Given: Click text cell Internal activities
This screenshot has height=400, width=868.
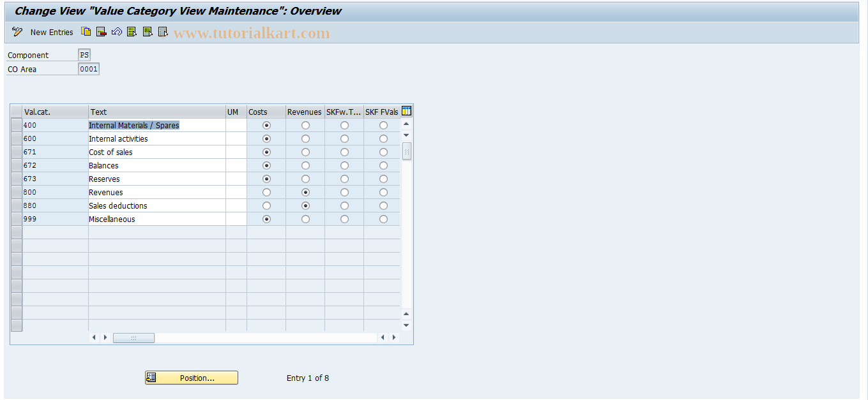Looking at the screenshot, I should click(157, 138).
